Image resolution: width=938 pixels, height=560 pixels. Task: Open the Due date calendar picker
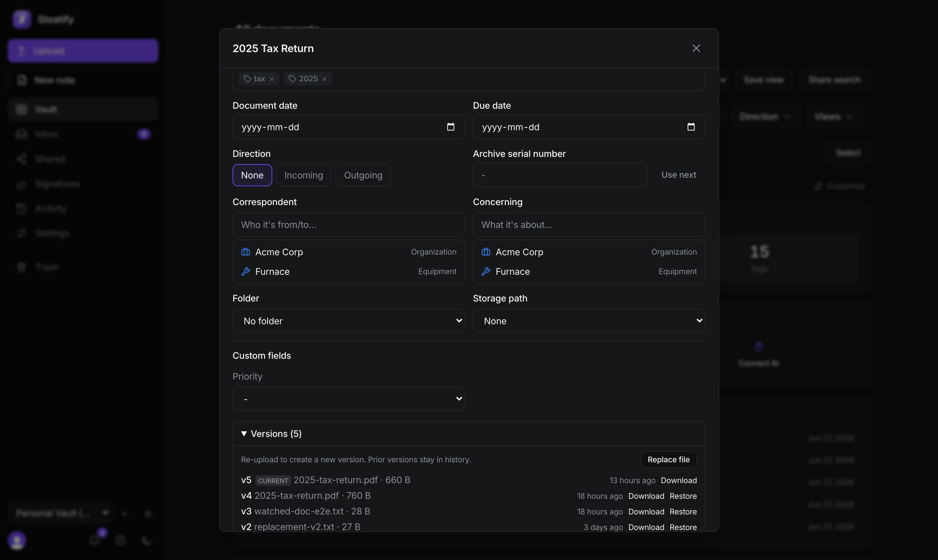point(690,127)
